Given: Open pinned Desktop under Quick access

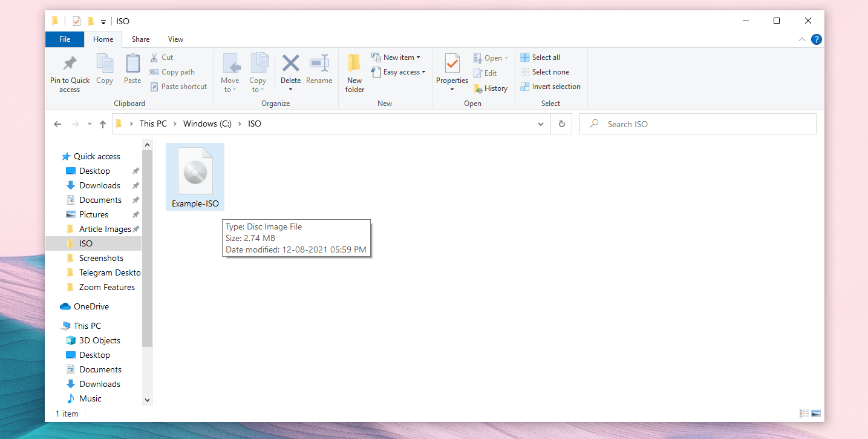Looking at the screenshot, I should [94, 171].
